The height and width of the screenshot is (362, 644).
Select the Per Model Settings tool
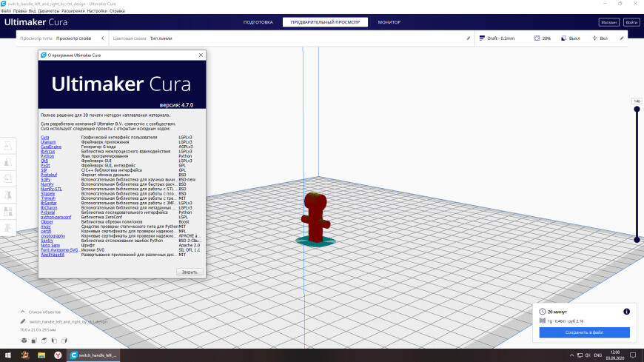pyautogui.click(x=8, y=211)
